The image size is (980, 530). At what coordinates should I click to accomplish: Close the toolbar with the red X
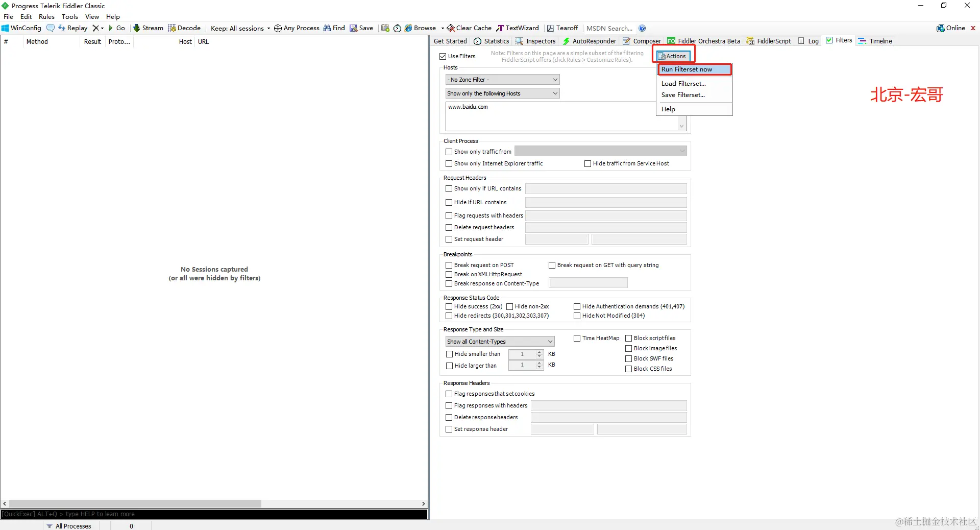coord(973,28)
